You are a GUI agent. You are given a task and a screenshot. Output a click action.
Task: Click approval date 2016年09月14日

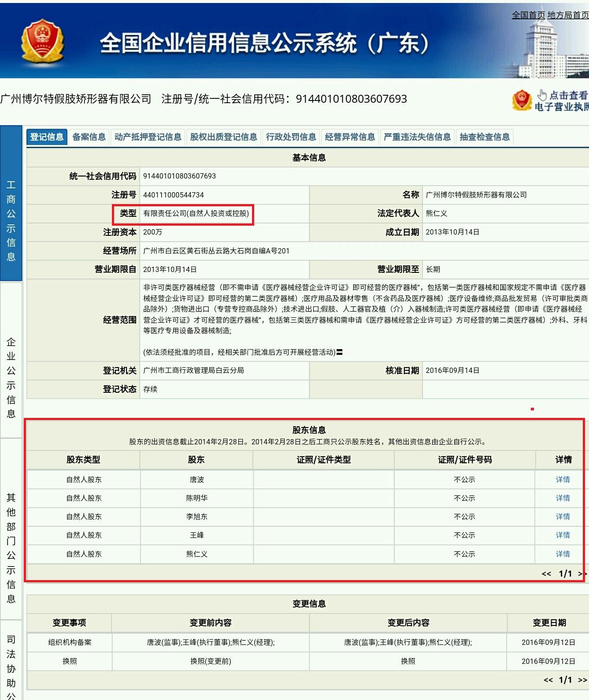[x=452, y=371]
